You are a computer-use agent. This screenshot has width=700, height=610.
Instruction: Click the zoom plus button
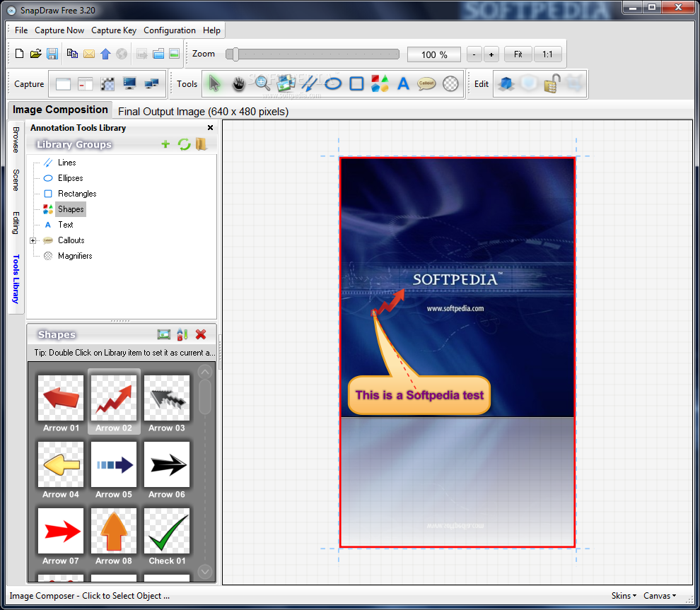491,54
